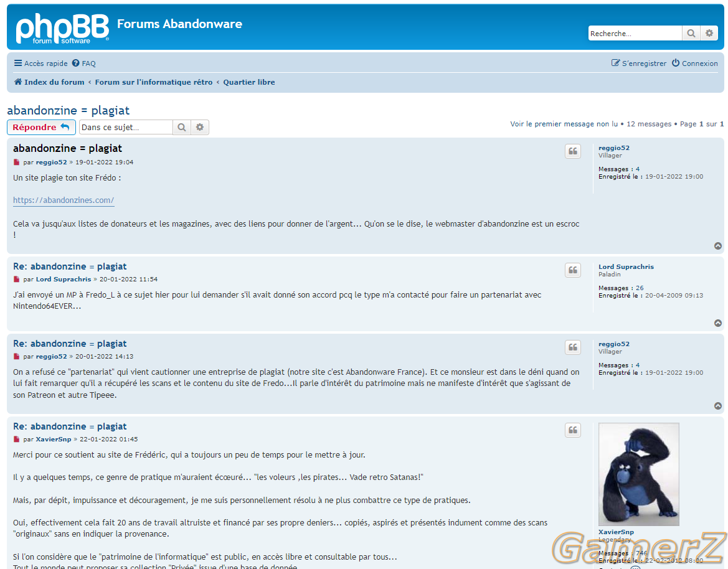Viewport: 728px width, 569px height.
Task: Quote reggio52's 14:13 reply
Action: 573,347
